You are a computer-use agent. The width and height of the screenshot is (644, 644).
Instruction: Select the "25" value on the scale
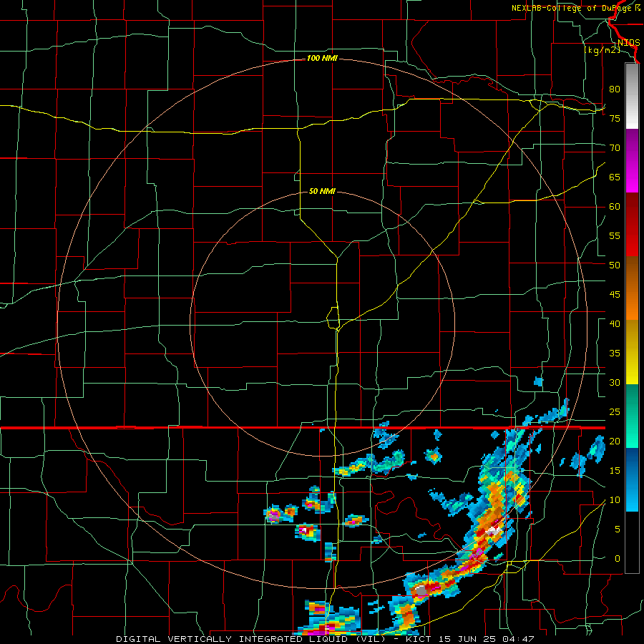[615, 412]
